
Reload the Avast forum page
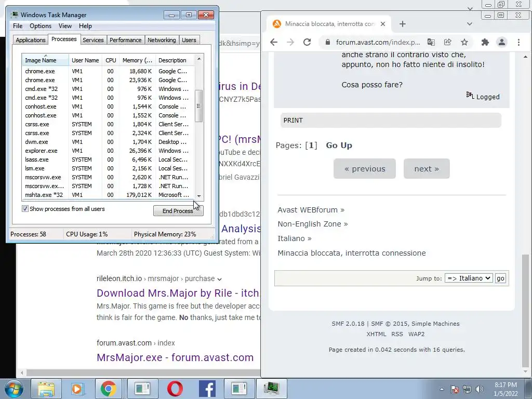307,42
